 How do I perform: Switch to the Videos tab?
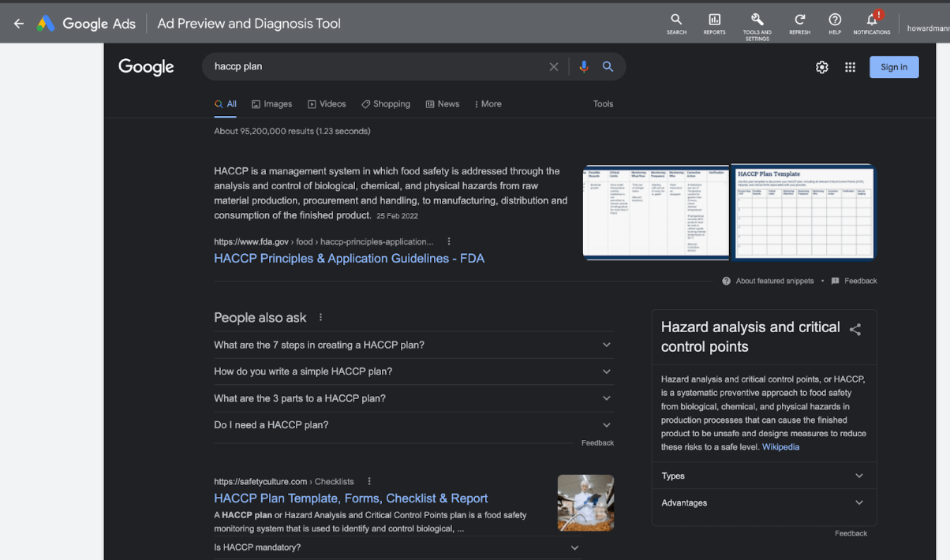pos(327,104)
